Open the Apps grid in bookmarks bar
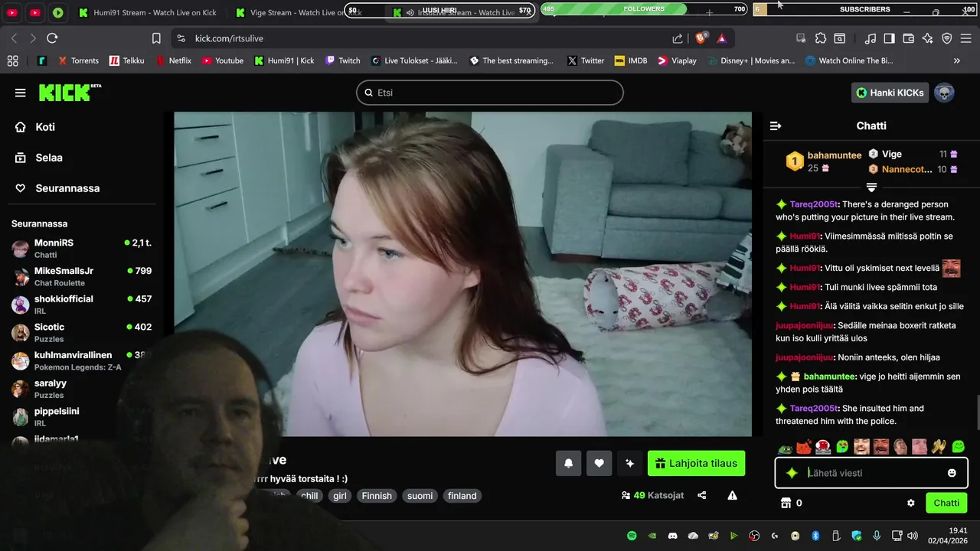980x551 pixels. click(12, 60)
